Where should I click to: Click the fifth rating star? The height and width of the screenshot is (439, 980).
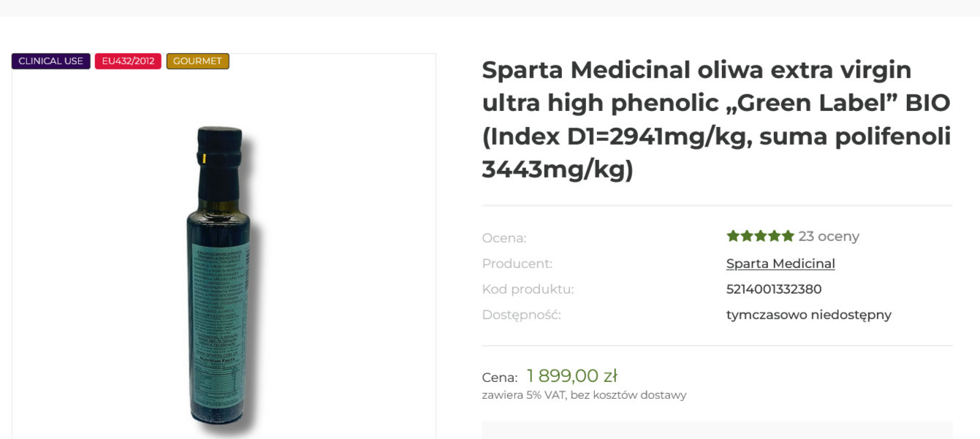pos(788,236)
